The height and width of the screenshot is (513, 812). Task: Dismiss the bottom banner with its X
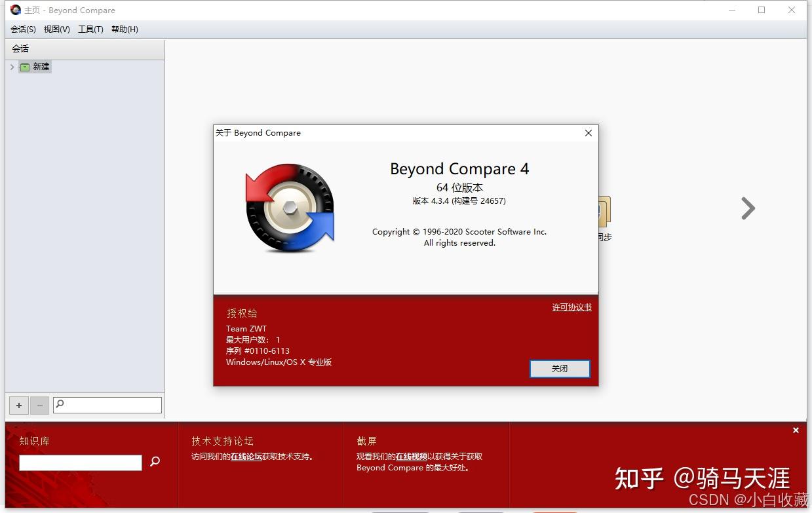click(x=796, y=430)
